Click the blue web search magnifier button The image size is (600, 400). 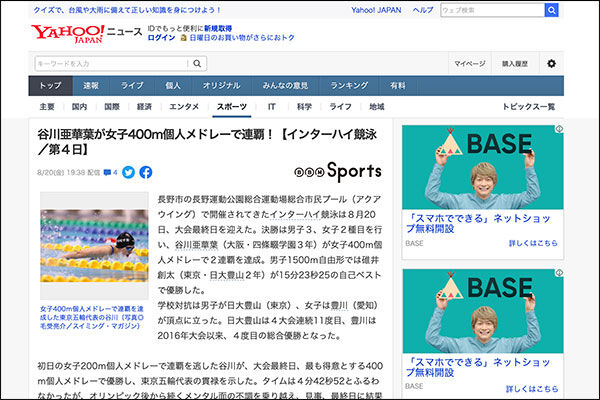click(x=551, y=10)
